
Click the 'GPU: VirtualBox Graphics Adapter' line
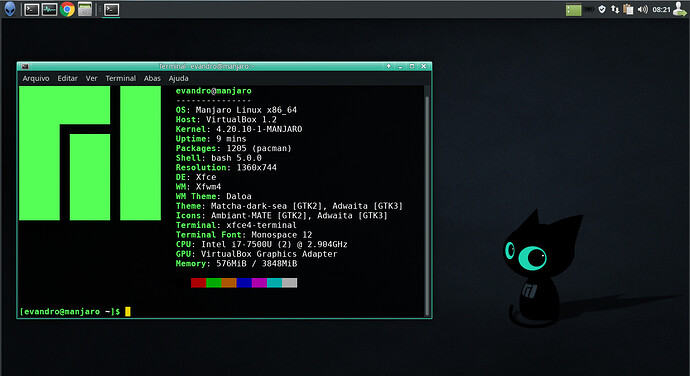pos(257,254)
